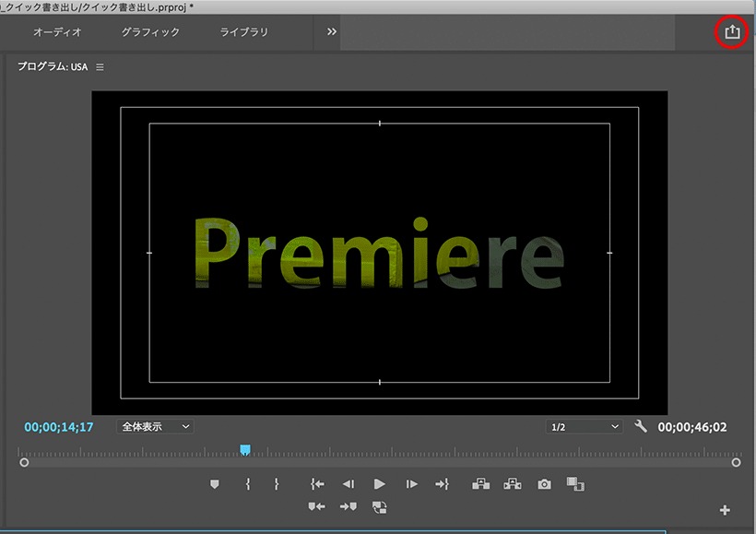Click the duration timecode 00;00;46;02
The height and width of the screenshot is (534, 756).
(692, 427)
